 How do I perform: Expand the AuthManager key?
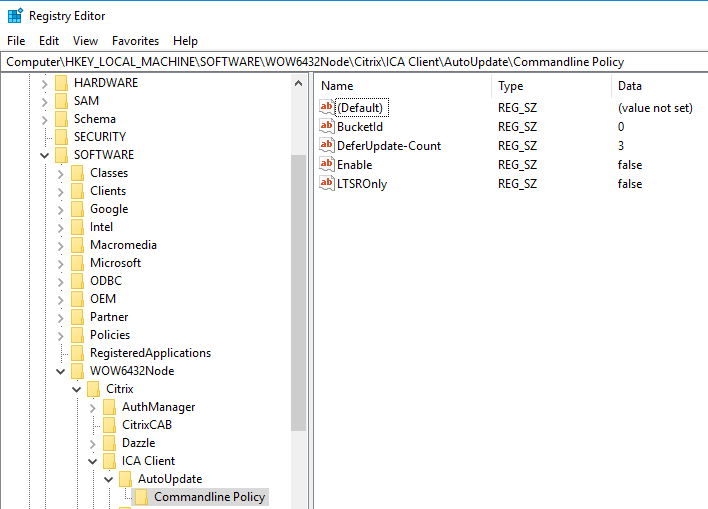coord(93,408)
